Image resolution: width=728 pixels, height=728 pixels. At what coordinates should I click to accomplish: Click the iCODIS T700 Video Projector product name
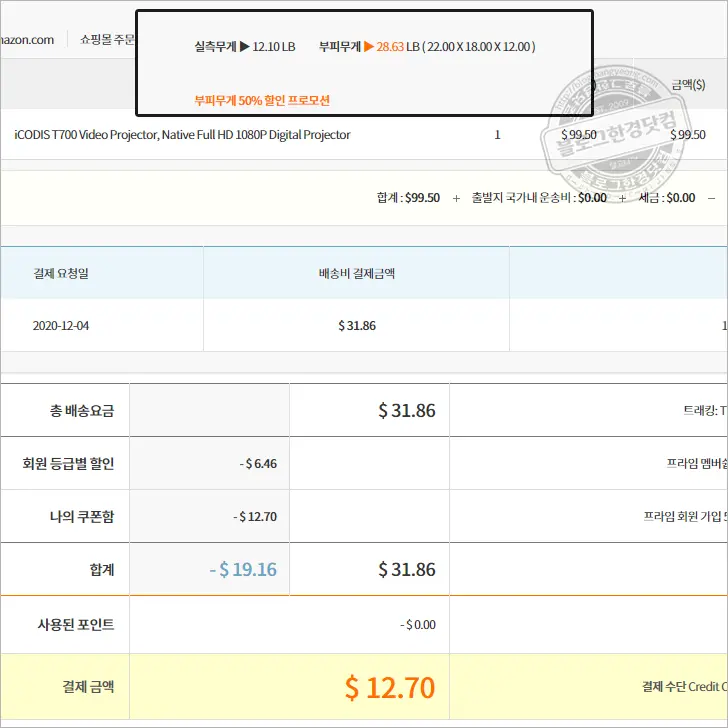click(182, 135)
